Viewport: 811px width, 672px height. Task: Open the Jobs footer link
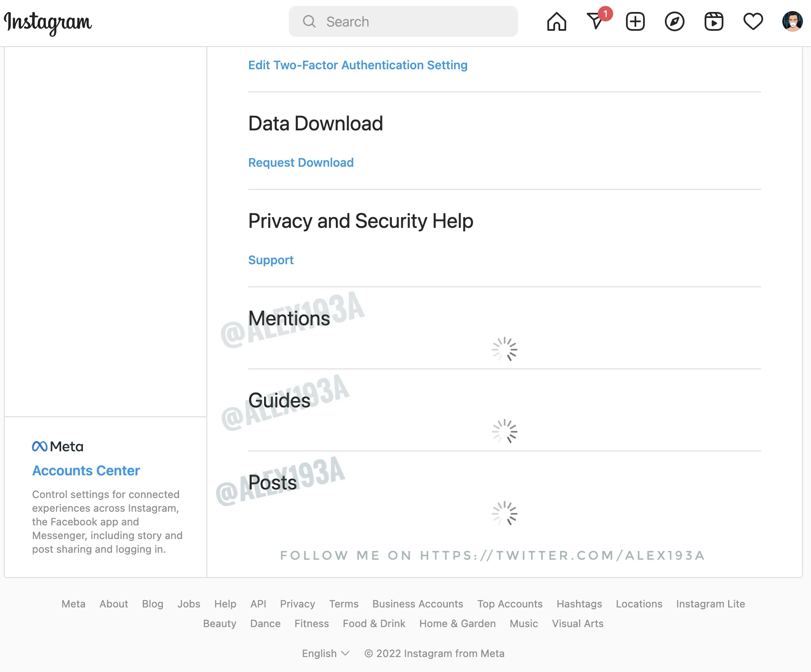tap(189, 604)
